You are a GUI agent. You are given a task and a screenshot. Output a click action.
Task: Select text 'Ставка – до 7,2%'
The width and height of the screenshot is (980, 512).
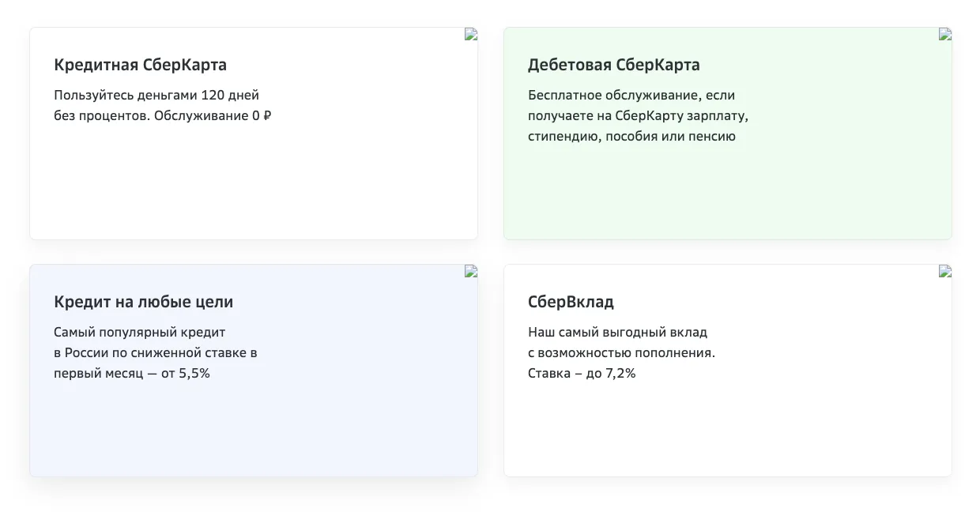pos(582,374)
